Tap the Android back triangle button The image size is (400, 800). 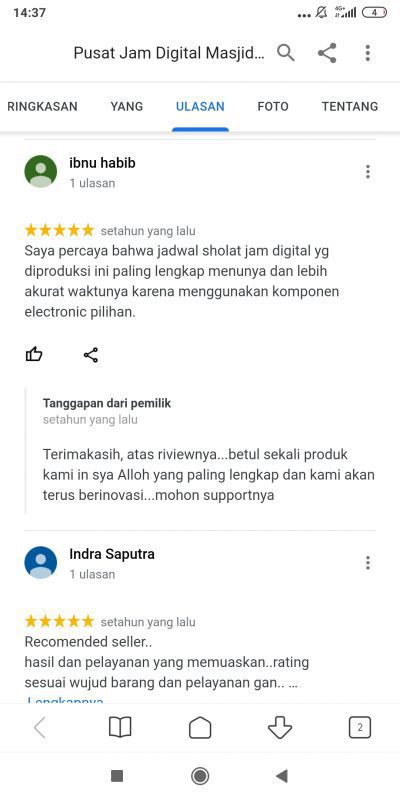[x=281, y=776]
